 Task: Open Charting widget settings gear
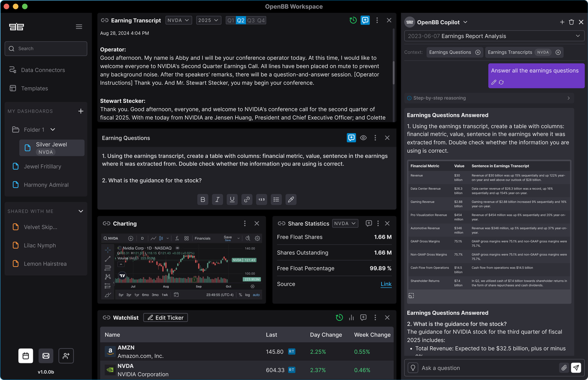pos(257,238)
